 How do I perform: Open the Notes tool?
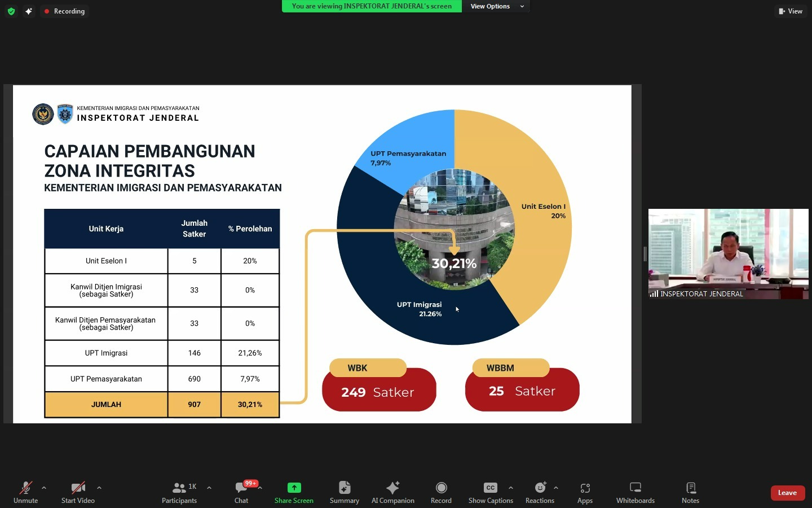(x=690, y=492)
